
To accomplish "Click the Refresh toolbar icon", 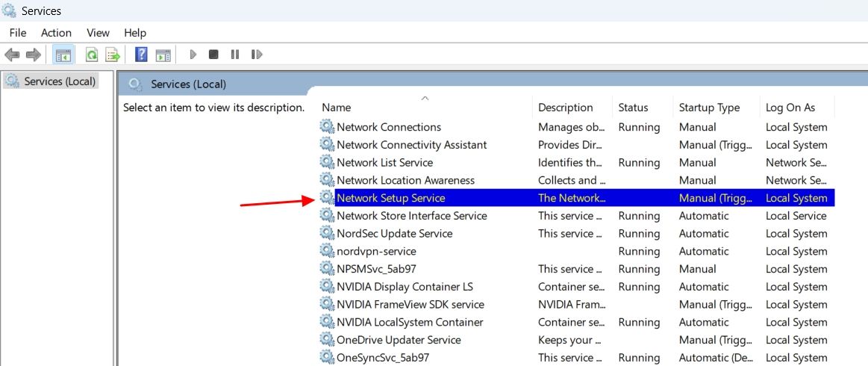I will [x=92, y=55].
